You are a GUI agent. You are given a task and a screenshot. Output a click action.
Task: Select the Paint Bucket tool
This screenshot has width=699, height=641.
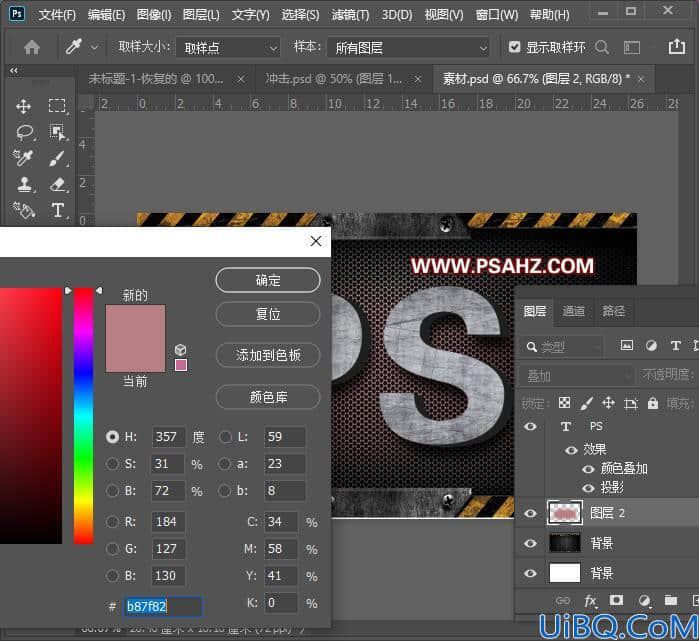pyautogui.click(x=23, y=210)
